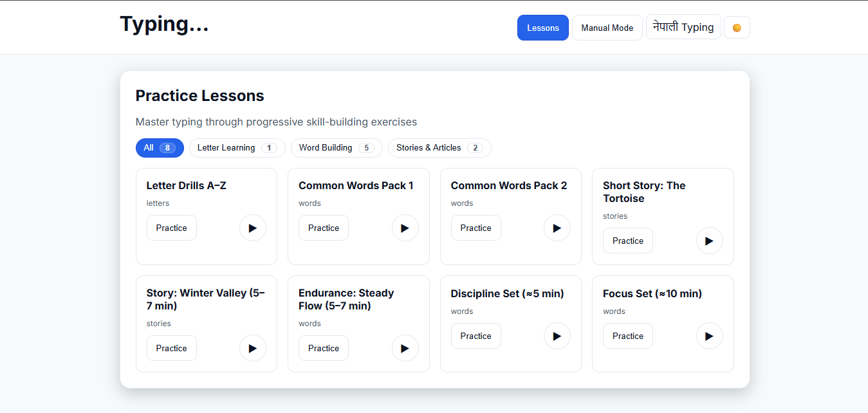Play the Discipline Set lesson
The height and width of the screenshot is (413, 868).
557,336
